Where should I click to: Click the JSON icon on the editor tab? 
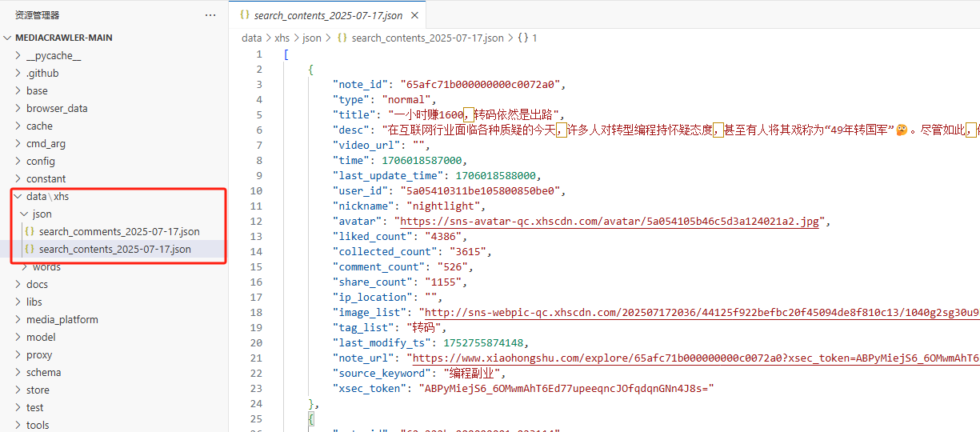click(245, 15)
